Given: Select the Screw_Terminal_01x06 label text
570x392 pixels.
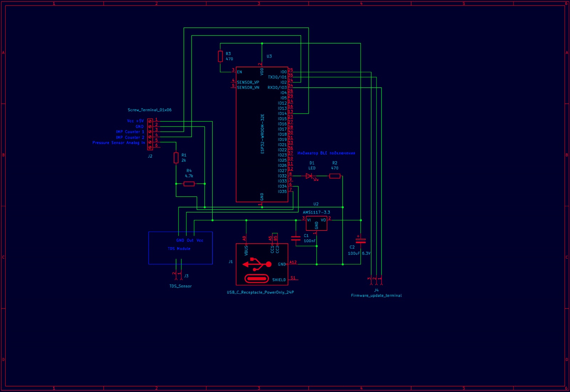Looking at the screenshot, I should [x=150, y=110].
